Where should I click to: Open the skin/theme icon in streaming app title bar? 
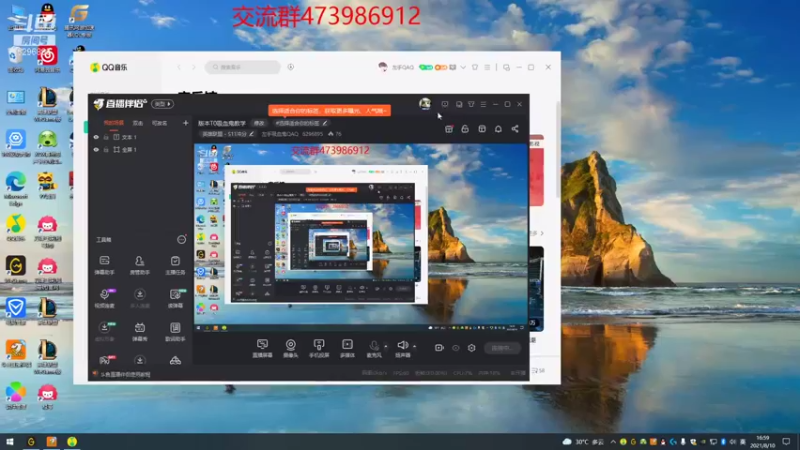tap(471, 104)
